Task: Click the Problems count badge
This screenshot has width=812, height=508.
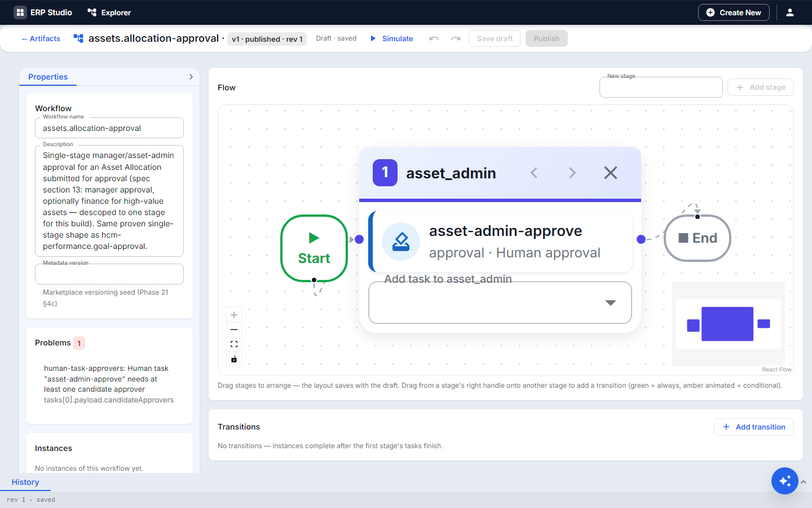Action: (x=79, y=343)
